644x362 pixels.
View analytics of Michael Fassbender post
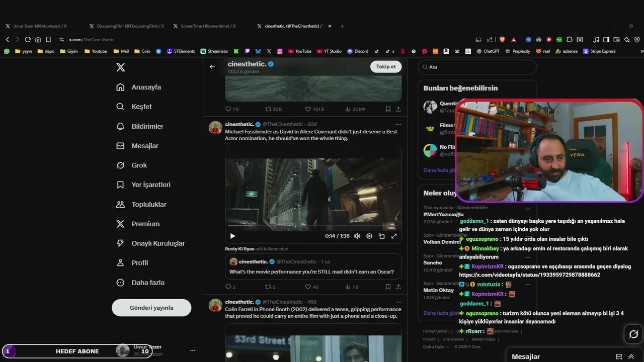(352, 287)
